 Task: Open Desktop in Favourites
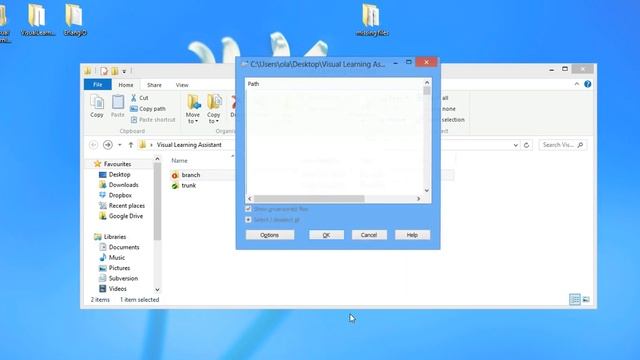[x=119, y=174]
